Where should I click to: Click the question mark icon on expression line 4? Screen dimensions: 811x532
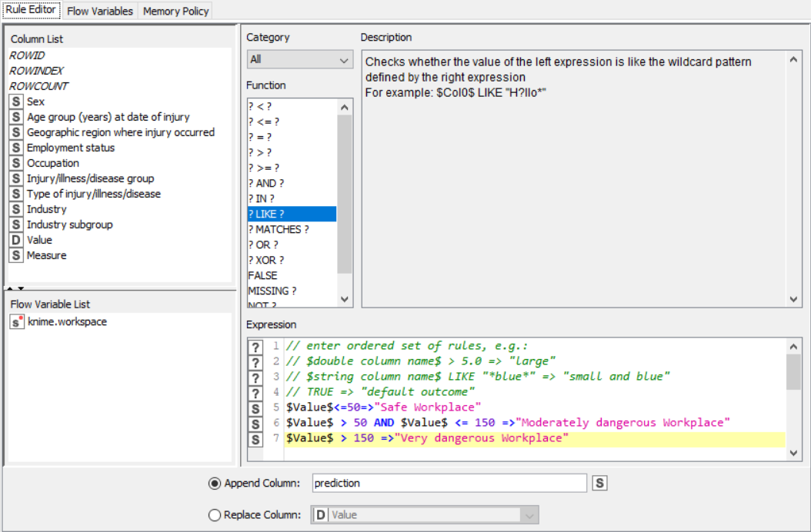tap(255, 394)
